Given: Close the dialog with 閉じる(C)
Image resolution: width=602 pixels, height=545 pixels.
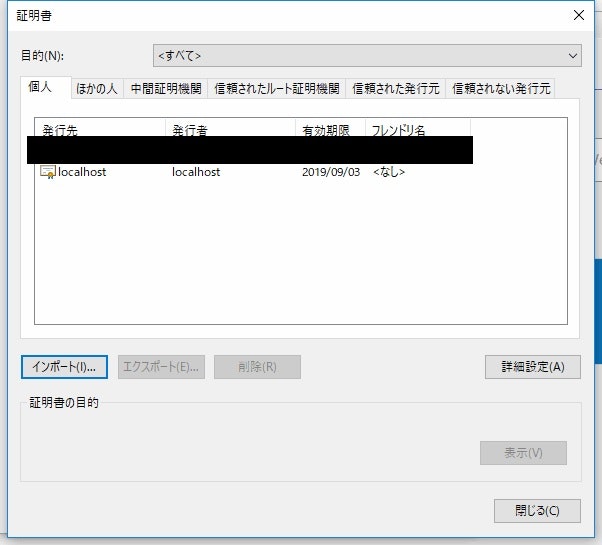Looking at the screenshot, I should click(x=537, y=511).
